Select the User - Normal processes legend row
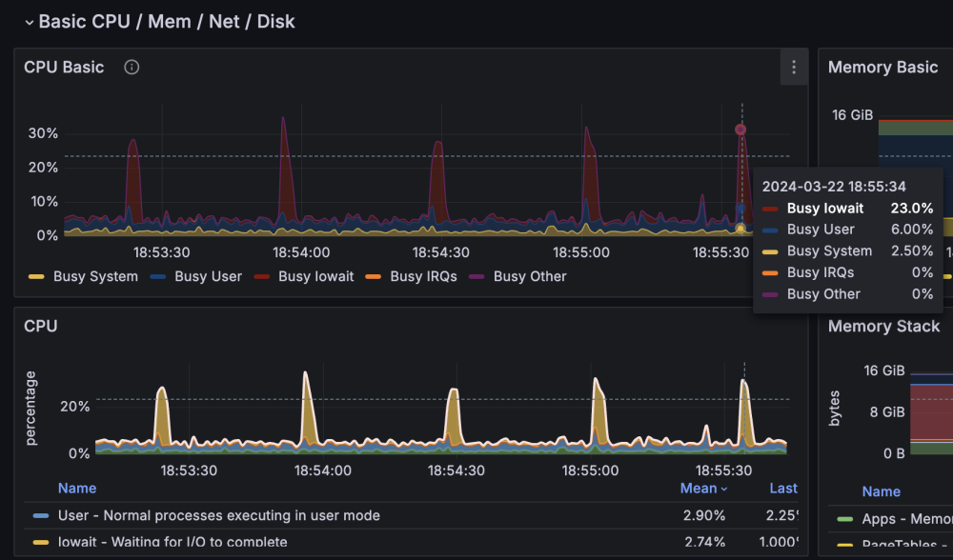This screenshot has height=560, width=953. [411, 515]
